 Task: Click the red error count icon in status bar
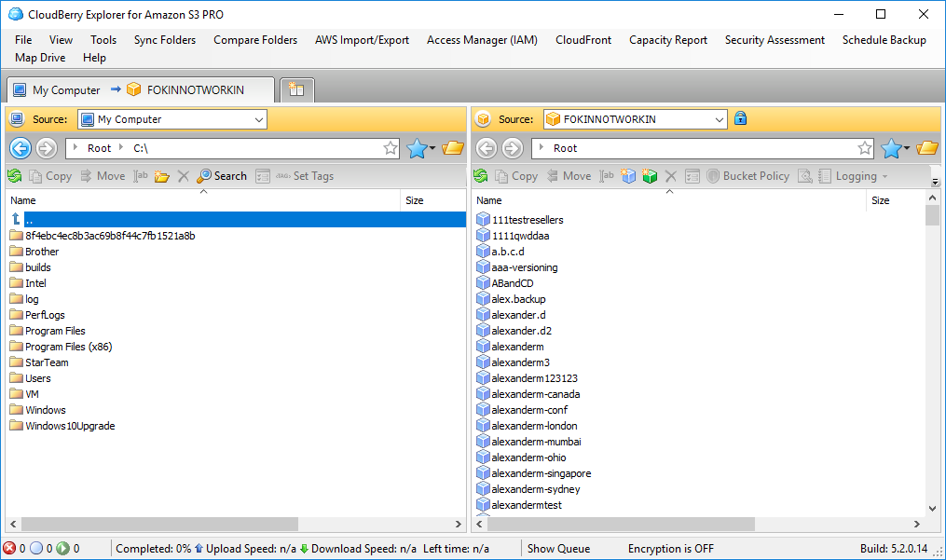click(9, 548)
